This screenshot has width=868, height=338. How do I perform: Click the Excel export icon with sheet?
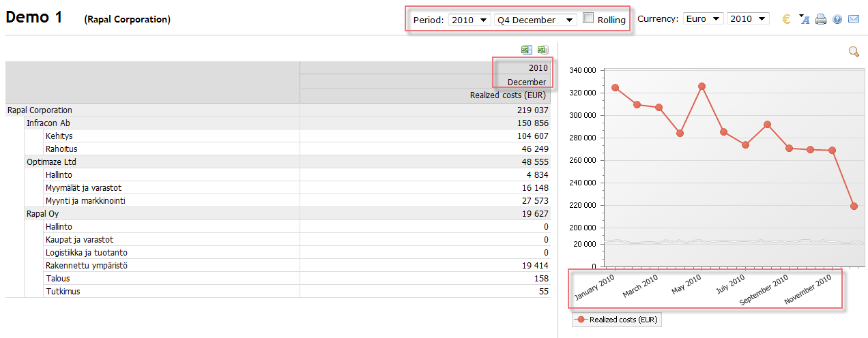click(526, 50)
